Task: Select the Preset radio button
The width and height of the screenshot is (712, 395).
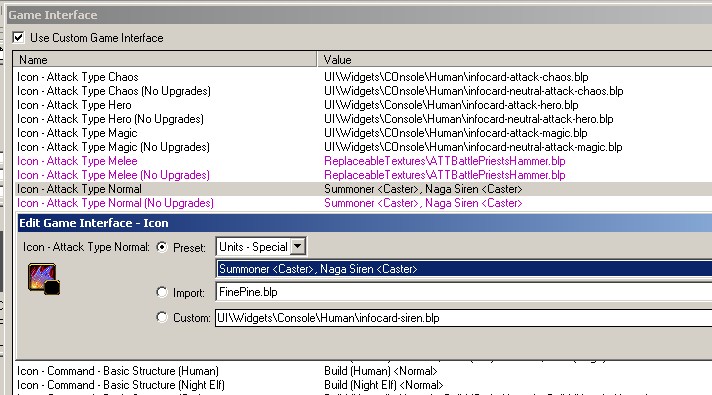Action: [162, 247]
